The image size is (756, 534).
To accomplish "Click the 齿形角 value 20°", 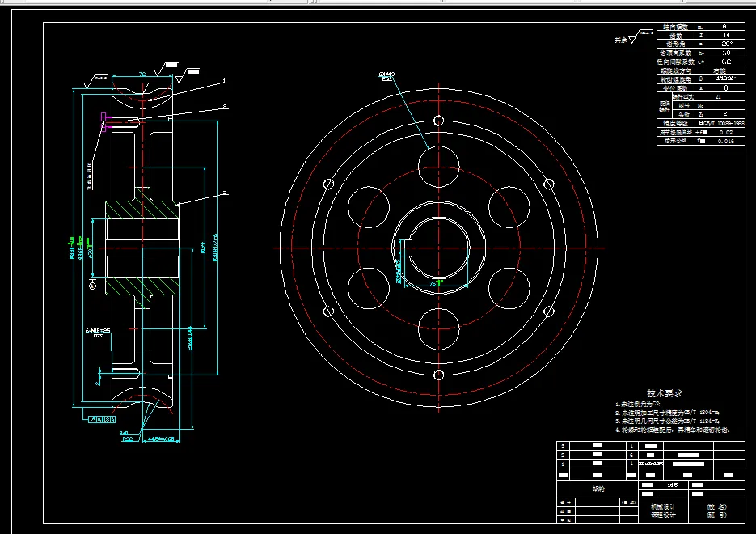I will point(726,44).
